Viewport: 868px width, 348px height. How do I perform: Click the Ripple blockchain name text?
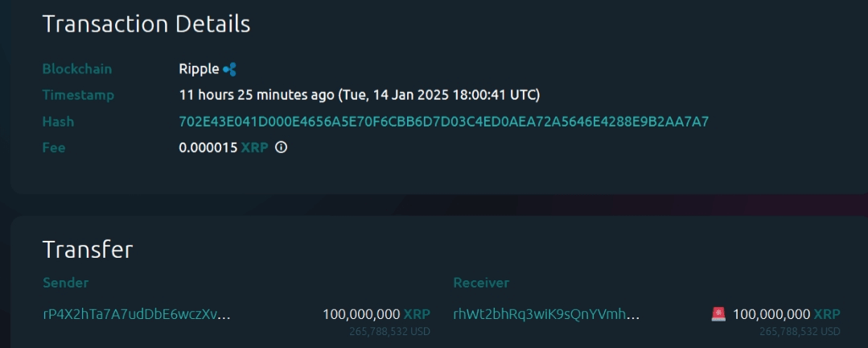click(x=199, y=69)
